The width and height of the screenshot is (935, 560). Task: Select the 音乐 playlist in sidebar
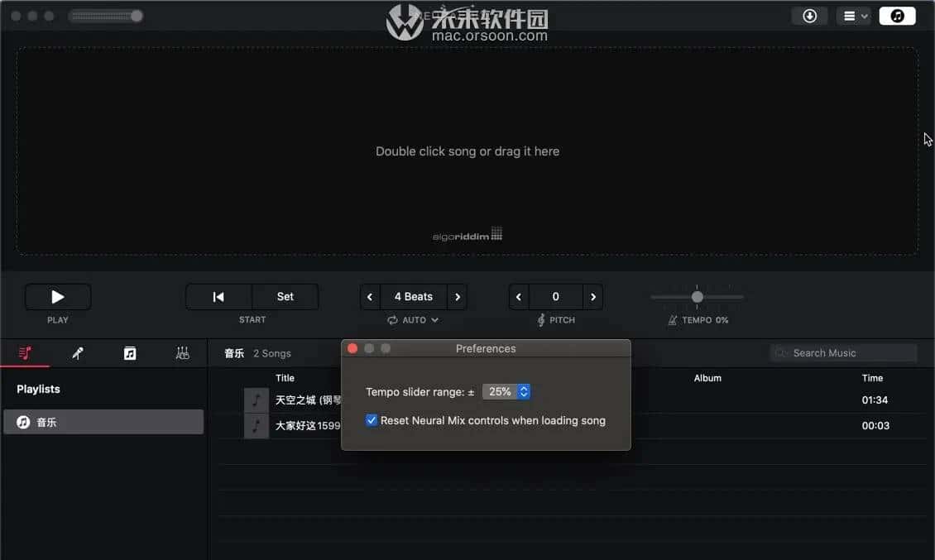[x=103, y=422]
